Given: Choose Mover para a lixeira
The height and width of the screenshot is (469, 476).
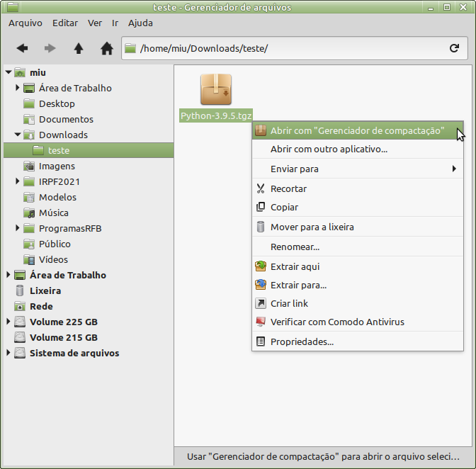Looking at the screenshot, I should 358,227.
